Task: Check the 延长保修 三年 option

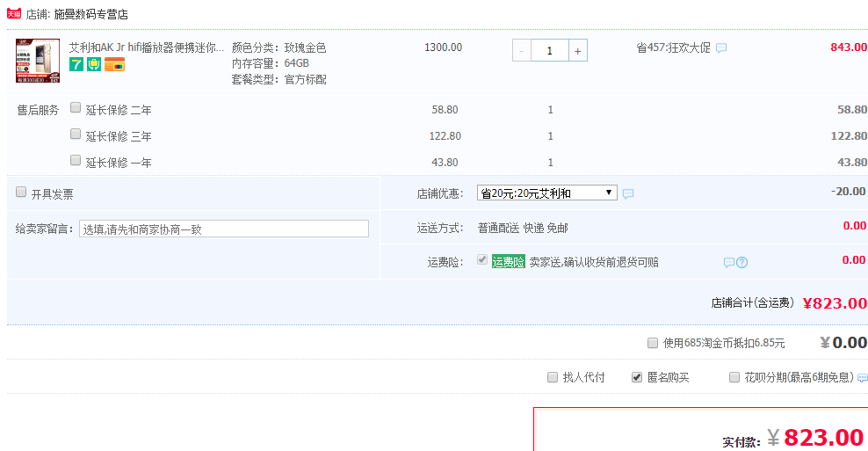Action: tap(76, 135)
